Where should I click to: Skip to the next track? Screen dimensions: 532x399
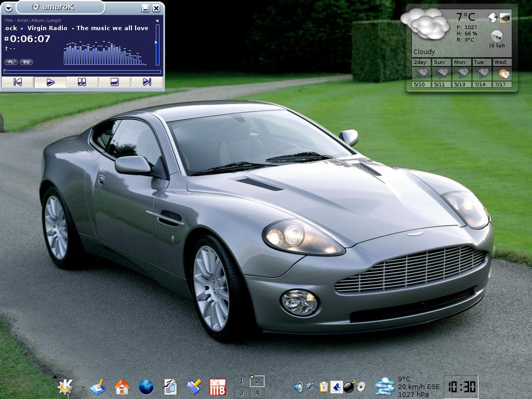tap(147, 82)
